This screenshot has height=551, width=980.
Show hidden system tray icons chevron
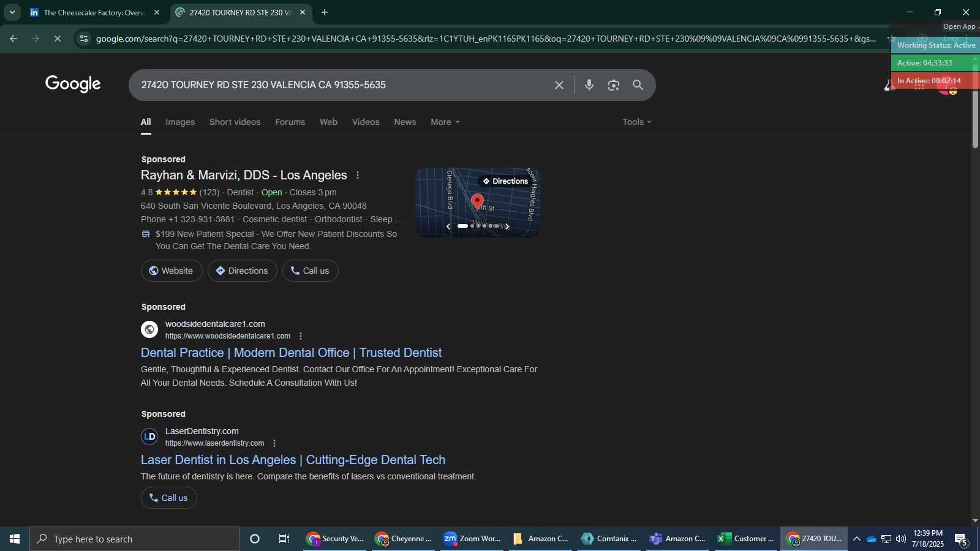point(857,539)
